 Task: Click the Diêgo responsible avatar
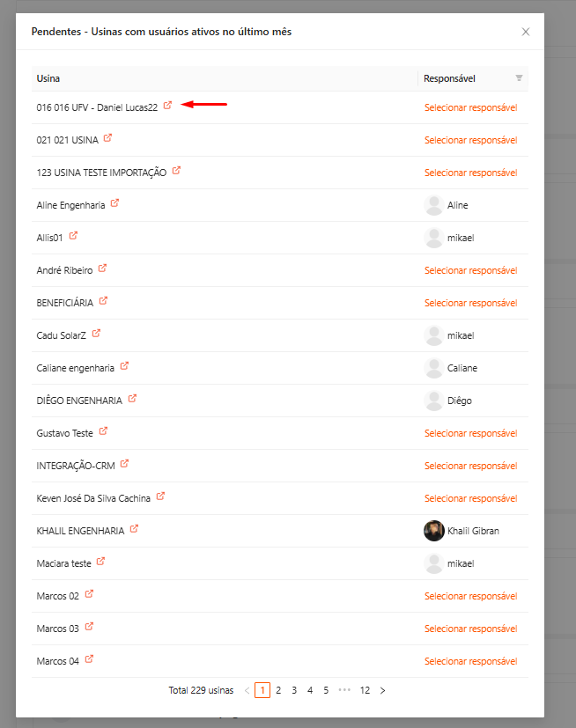tap(434, 401)
